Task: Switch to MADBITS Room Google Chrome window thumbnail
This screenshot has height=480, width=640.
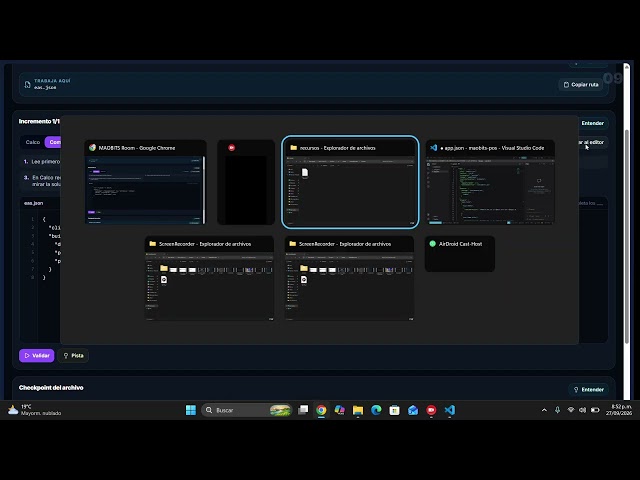Action: (x=145, y=182)
